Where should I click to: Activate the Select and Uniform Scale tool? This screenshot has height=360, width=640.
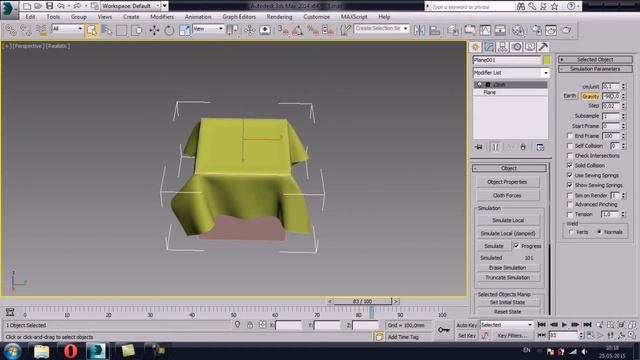click(184, 30)
